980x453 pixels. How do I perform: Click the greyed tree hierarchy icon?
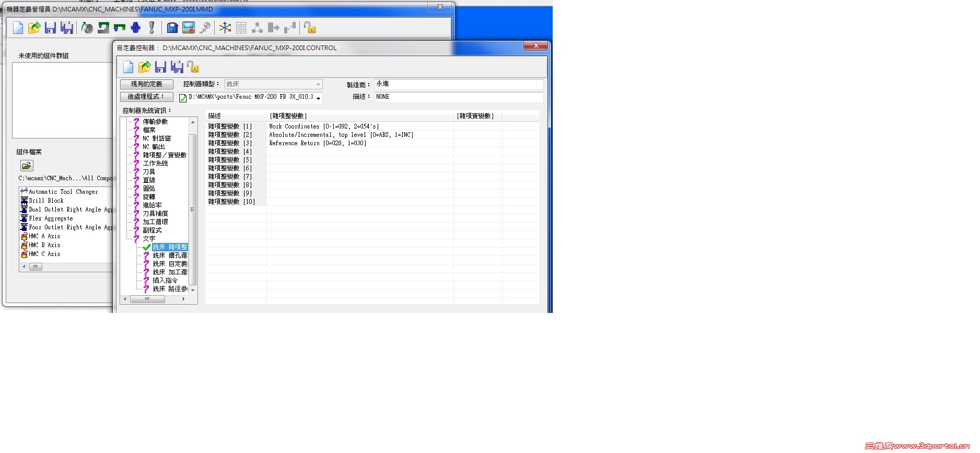point(257,28)
